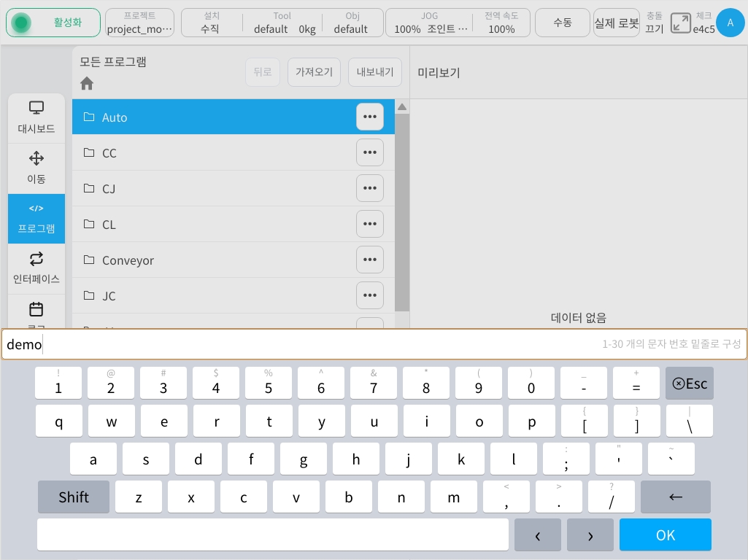Tap the slash question mark key
The image size is (748, 560).
tap(612, 497)
